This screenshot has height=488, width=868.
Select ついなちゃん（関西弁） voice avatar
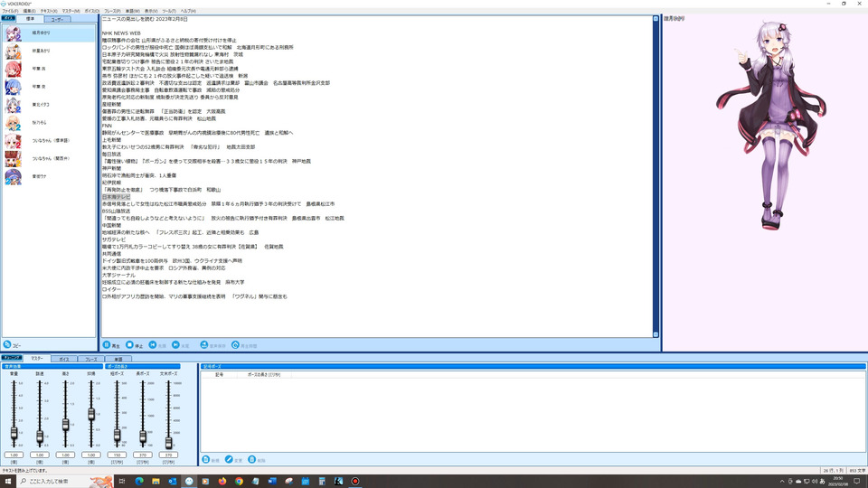[x=14, y=159]
